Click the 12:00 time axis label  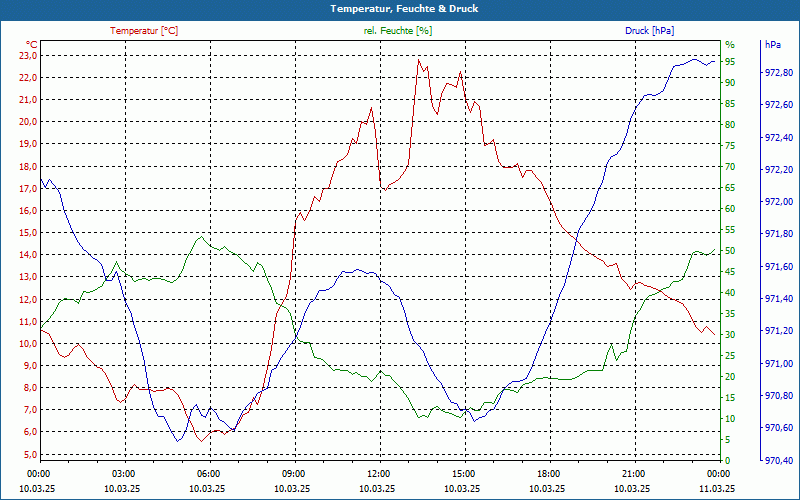pos(378,473)
